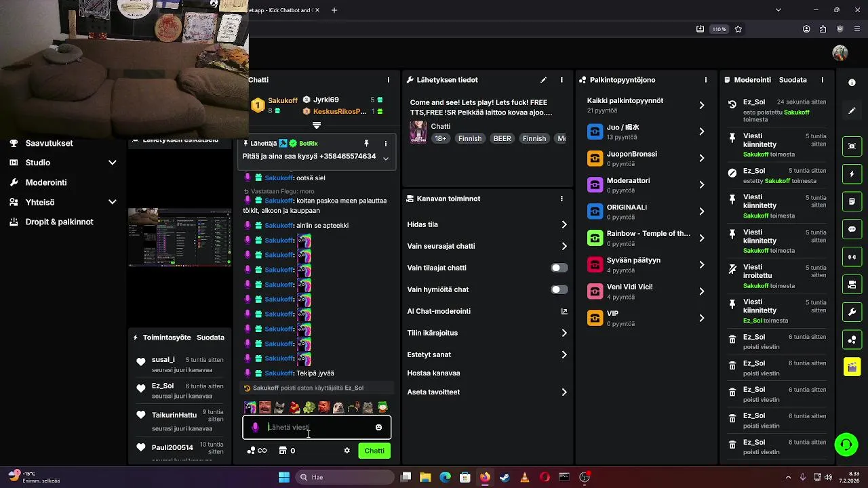Click Hostaa kanavaa
The height and width of the screenshot is (488, 868).
[x=433, y=373]
